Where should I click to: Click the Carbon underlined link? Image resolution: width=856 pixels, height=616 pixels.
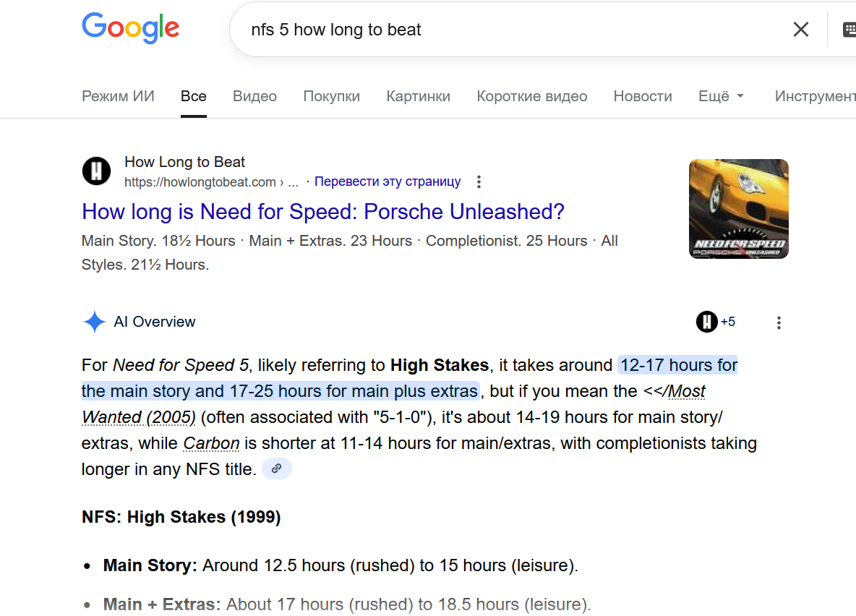[211, 443]
